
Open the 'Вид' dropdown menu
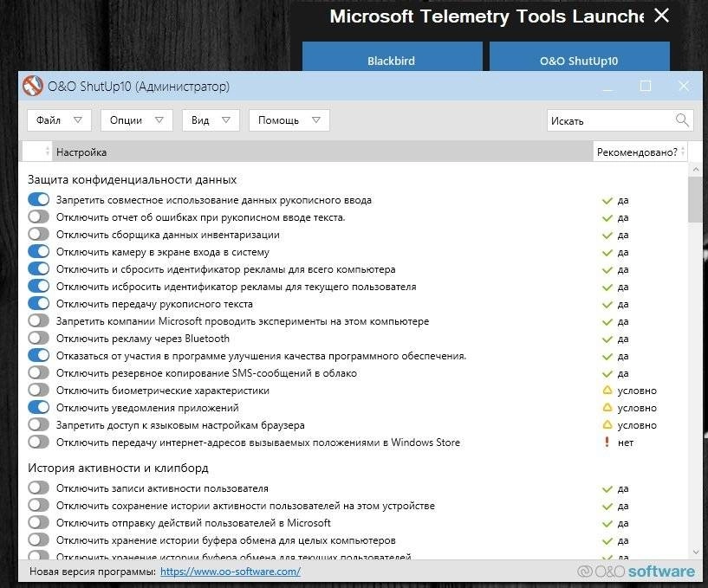(x=211, y=120)
